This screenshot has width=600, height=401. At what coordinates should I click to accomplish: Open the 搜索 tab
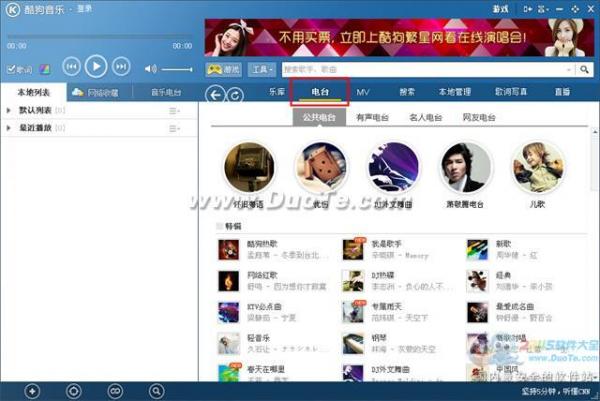click(x=407, y=91)
